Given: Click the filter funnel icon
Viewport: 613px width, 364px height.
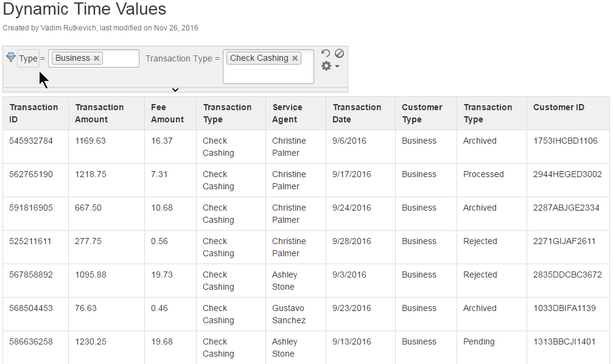Looking at the screenshot, I should [x=10, y=58].
